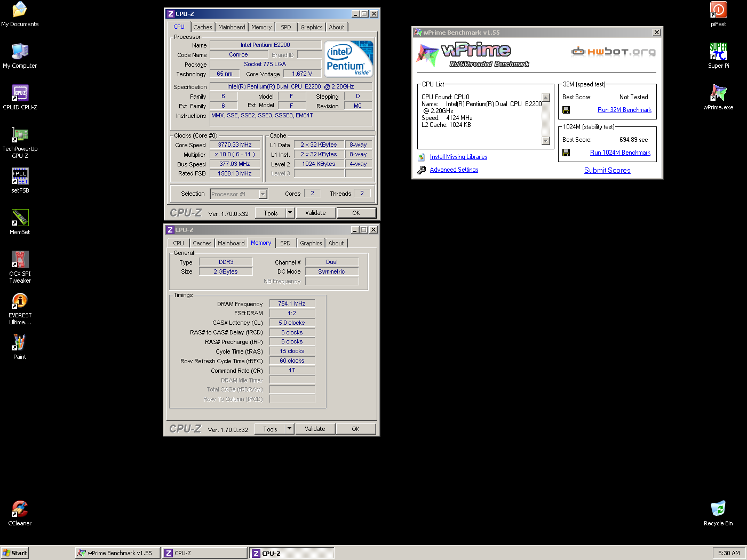747x560 pixels.
Task: Click Validate button in upper CPU-Z
Action: click(315, 213)
